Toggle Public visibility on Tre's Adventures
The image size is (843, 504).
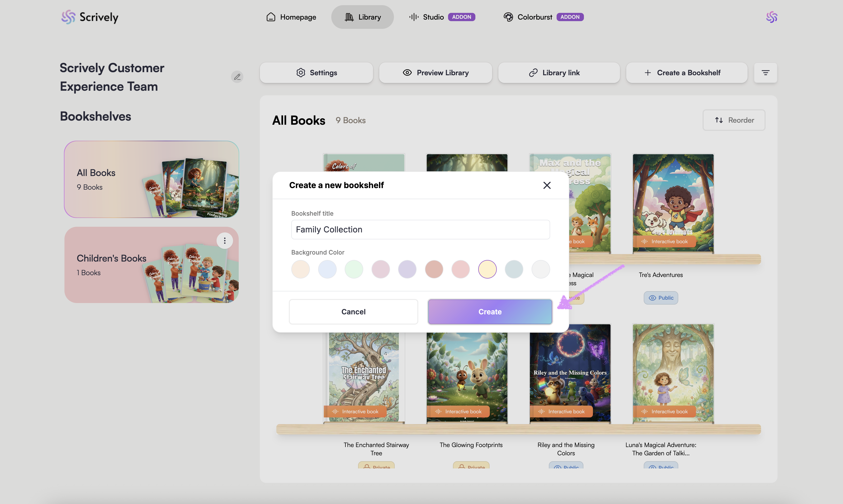pos(660,298)
